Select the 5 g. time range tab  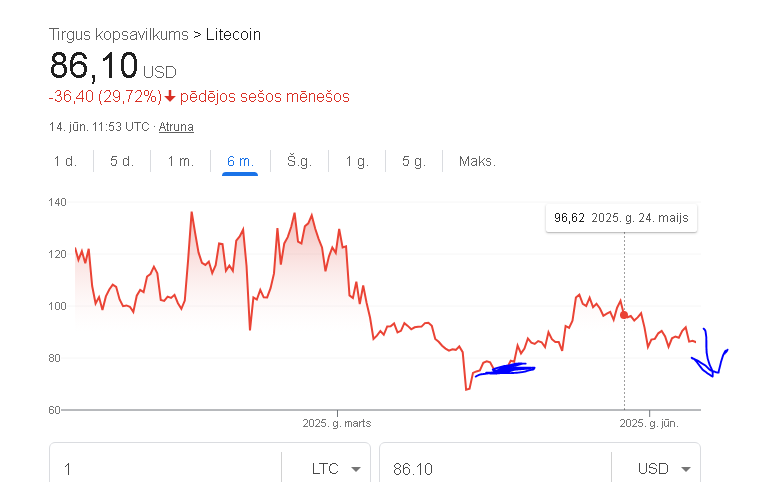[414, 161]
